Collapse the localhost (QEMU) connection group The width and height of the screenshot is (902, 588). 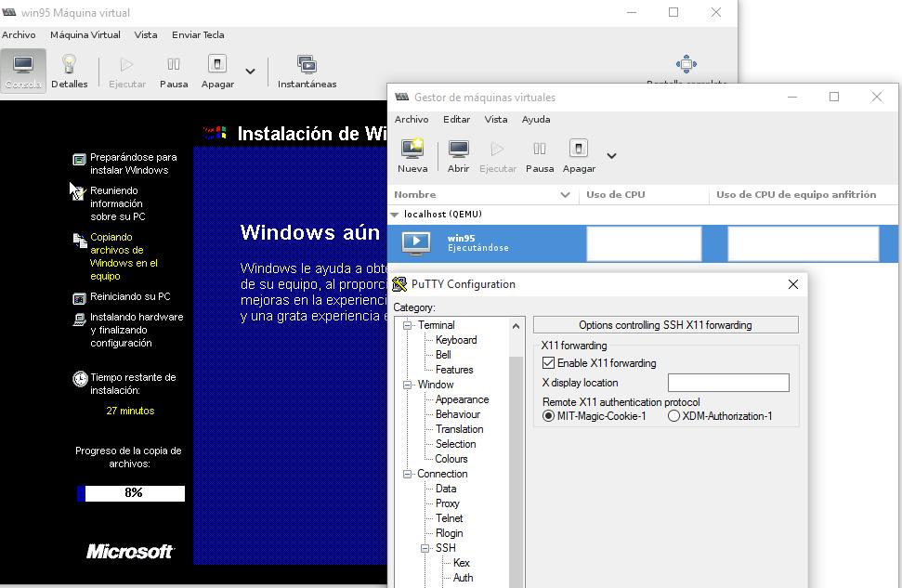coord(395,215)
